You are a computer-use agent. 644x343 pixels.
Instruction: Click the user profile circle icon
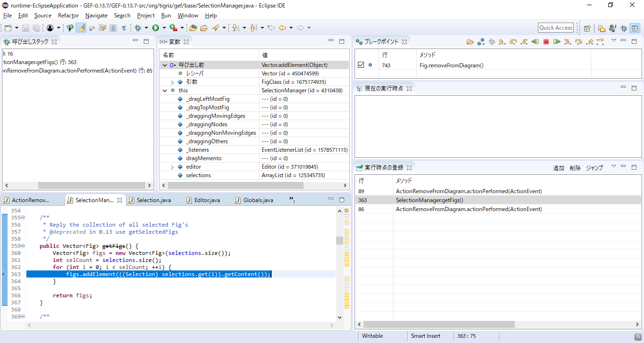tap(50, 28)
